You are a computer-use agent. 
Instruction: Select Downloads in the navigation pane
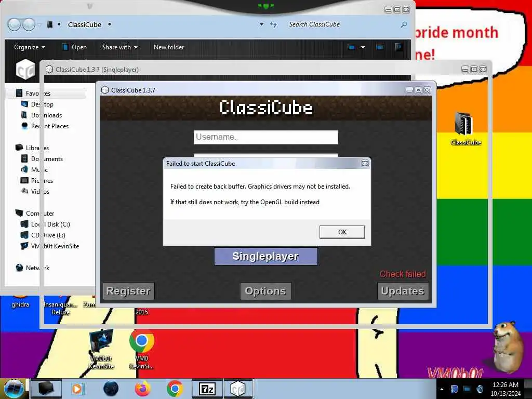46,115
